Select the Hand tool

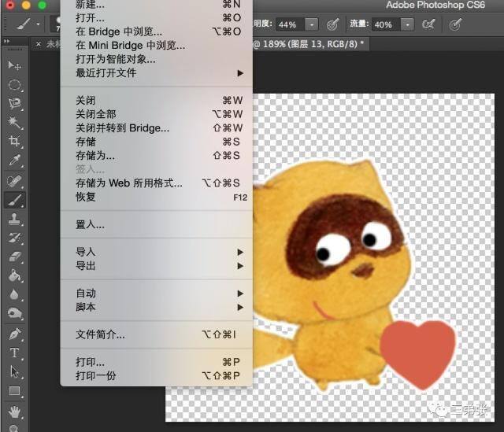[14, 412]
